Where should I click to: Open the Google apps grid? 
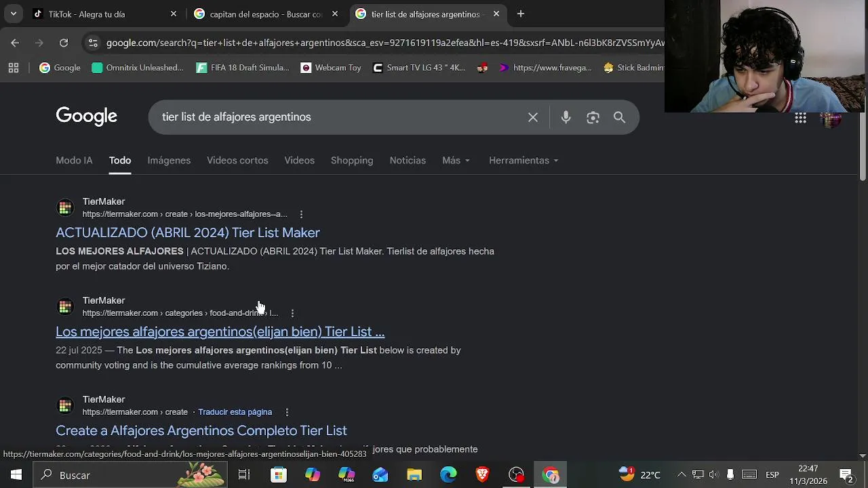coord(800,119)
